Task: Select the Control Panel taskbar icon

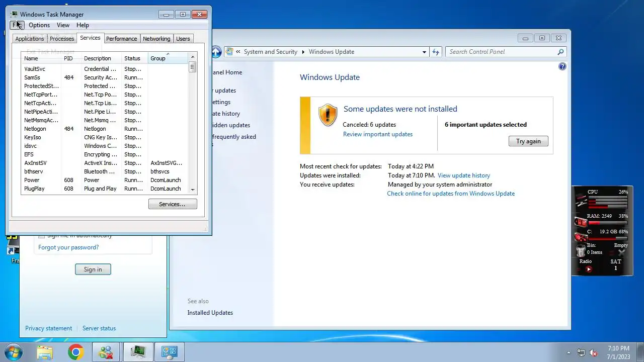Action: [x=169, y=352]
